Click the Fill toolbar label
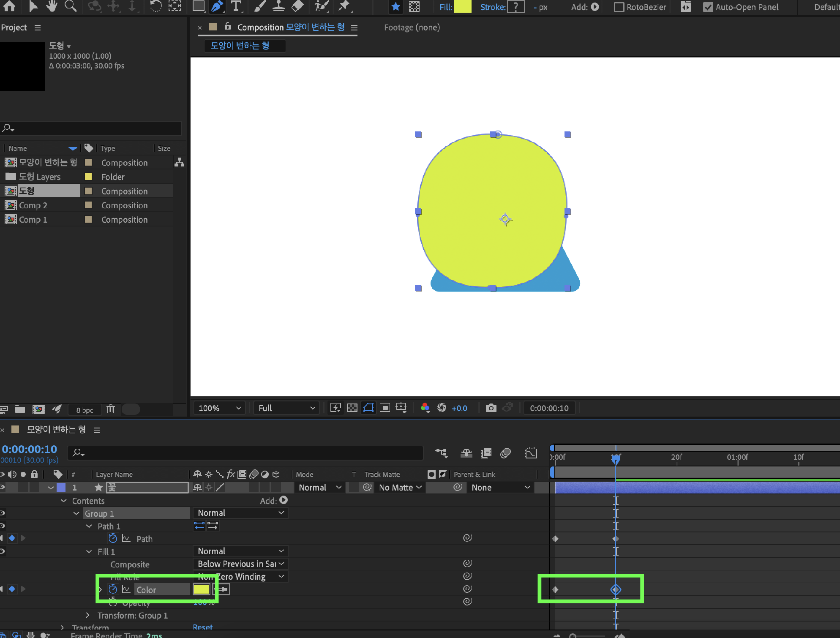This screenshot has width=840, height=638. 446,7
